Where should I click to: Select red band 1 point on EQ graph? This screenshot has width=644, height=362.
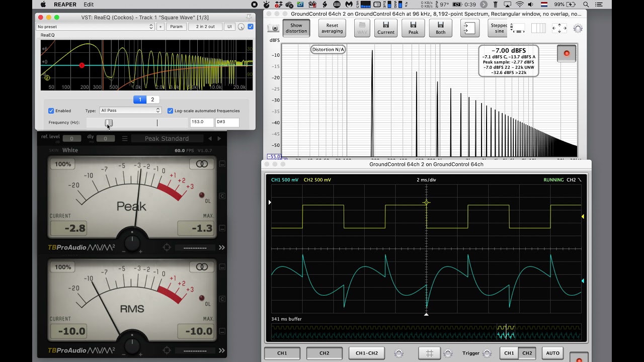82,65
